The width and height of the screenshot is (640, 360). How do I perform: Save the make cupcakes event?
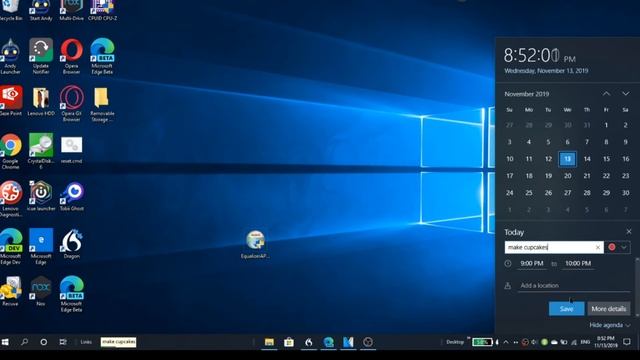(x=567, y=309)
